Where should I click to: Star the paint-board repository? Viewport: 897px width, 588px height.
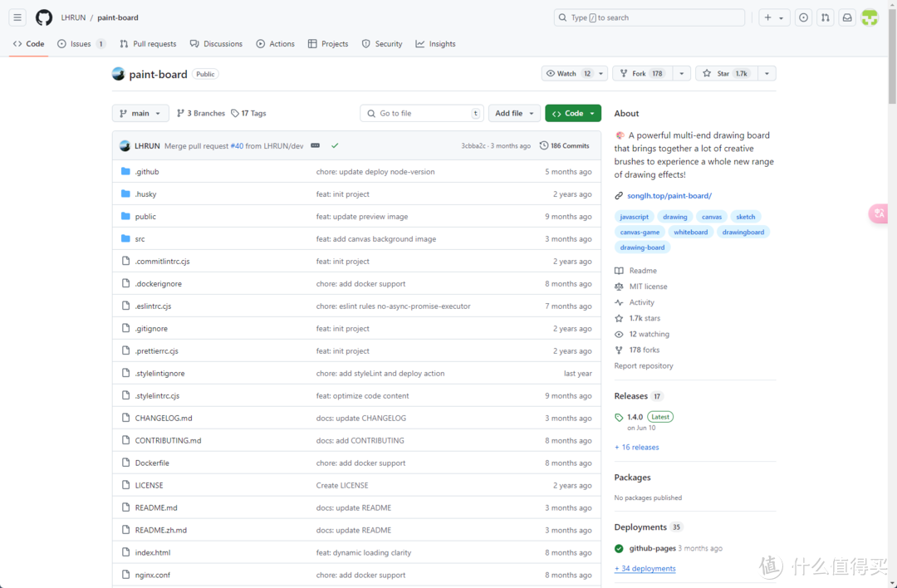(726, 73)
